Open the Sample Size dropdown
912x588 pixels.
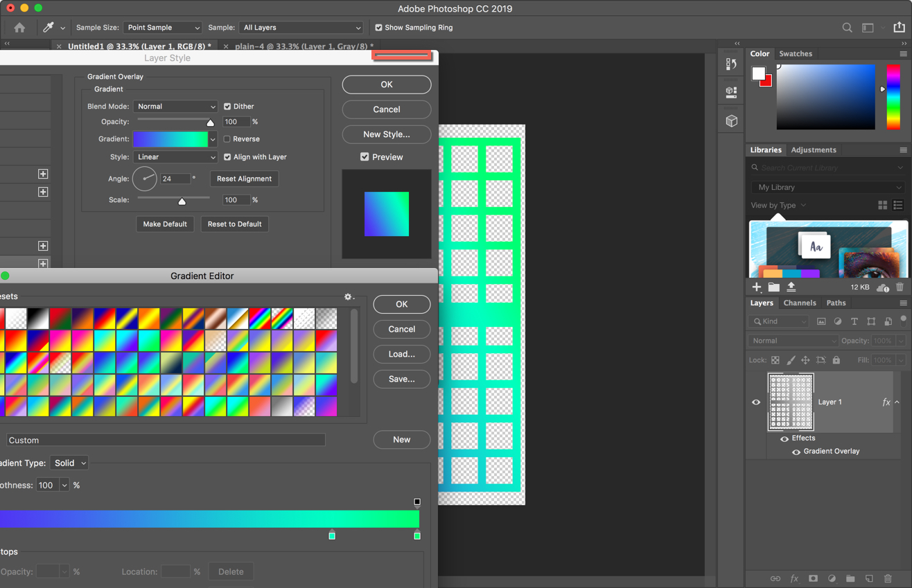tap(162, 27)
